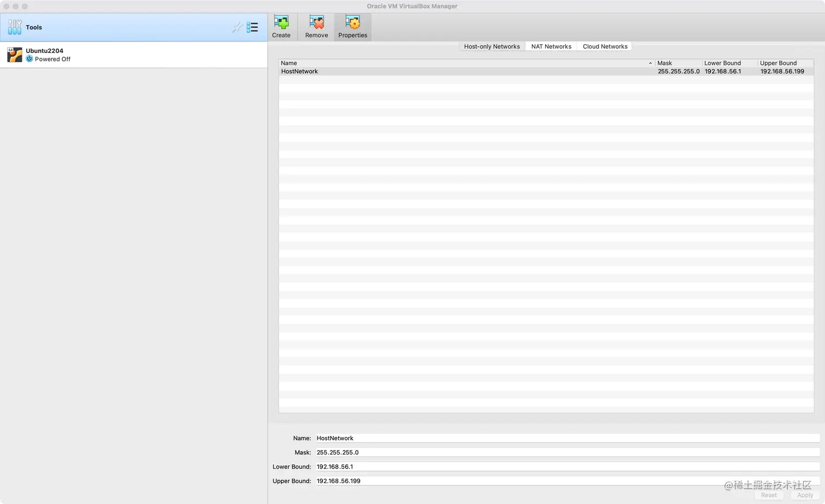
Task: Click the pin icon beside Tools
Action: 237,27
